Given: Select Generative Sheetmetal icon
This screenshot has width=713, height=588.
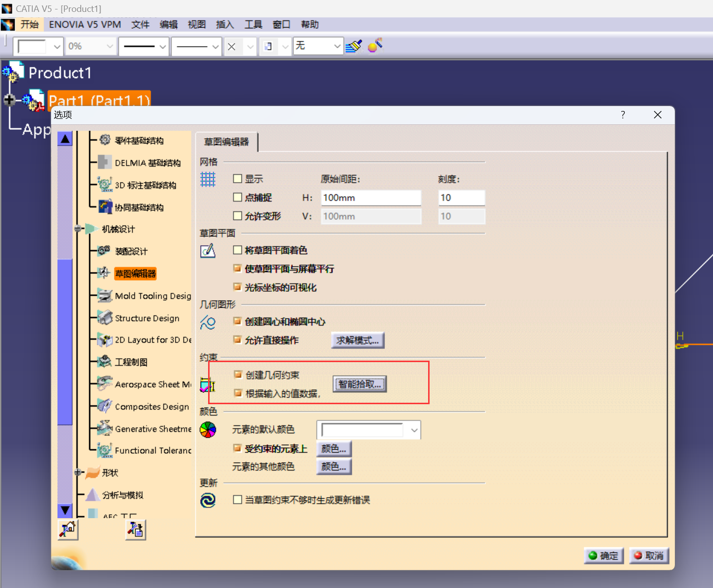Looking at the screenshot, I should point(105,428).
